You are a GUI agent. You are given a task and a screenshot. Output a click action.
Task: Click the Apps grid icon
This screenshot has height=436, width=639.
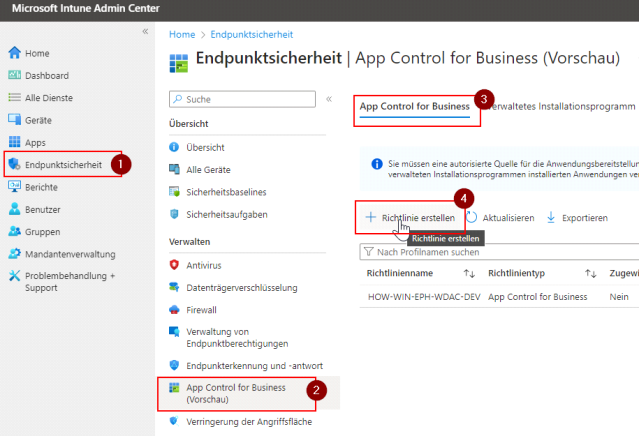[x=14, y=142]
